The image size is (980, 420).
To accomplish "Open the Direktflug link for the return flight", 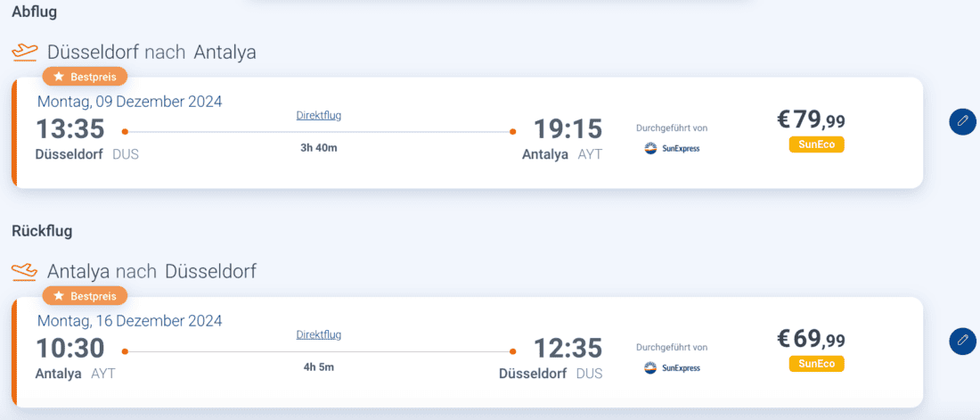I will click(x=319, y=334).
